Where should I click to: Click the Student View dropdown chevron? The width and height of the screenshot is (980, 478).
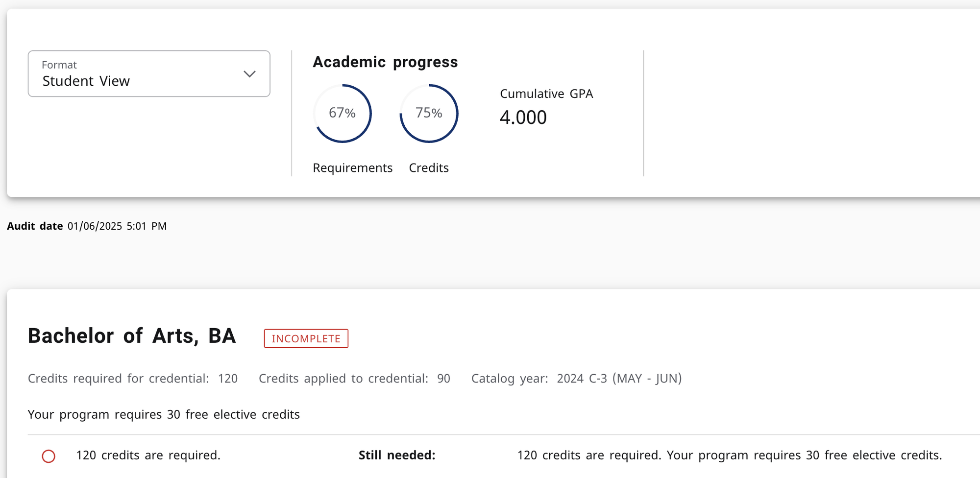pos(249,74)
